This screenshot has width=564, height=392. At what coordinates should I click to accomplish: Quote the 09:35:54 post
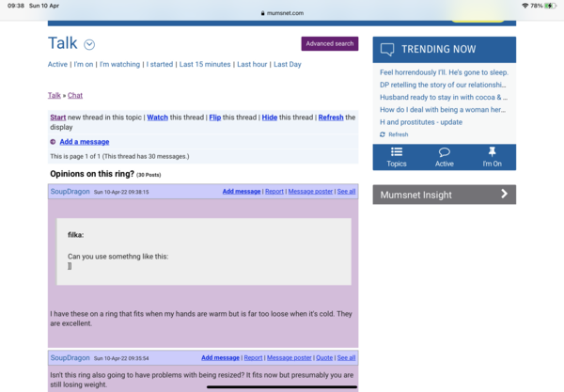(324, 358)
